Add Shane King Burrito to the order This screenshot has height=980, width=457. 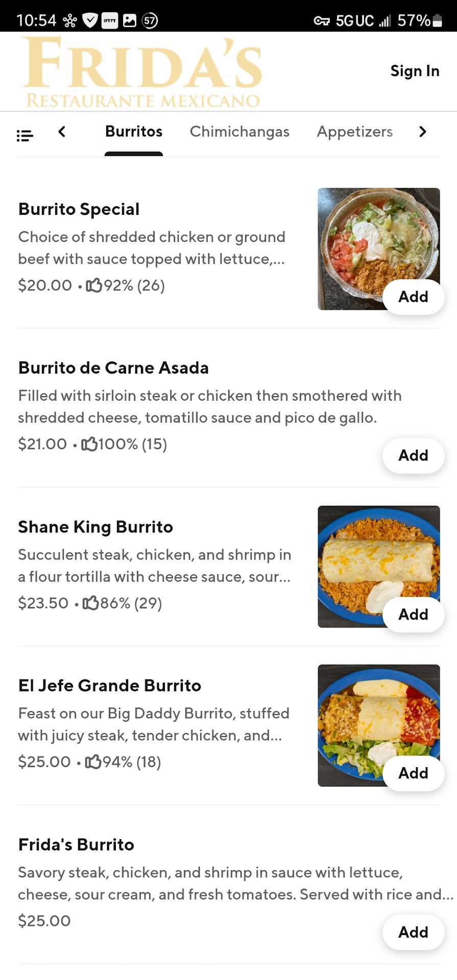pyautogui.click(x=413, y=614)
